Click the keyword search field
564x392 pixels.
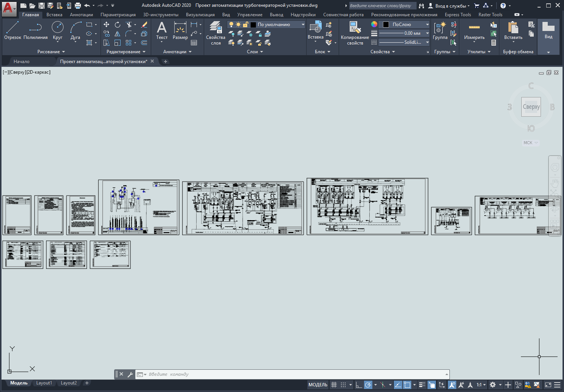382,6
